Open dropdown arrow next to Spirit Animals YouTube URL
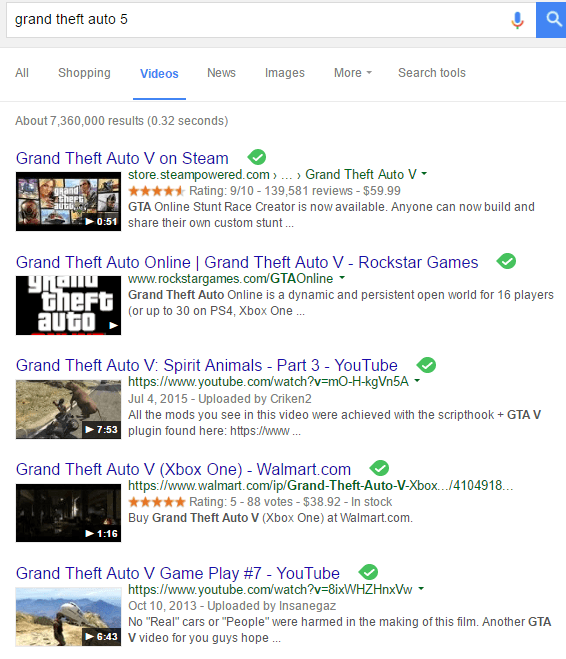 417,380
